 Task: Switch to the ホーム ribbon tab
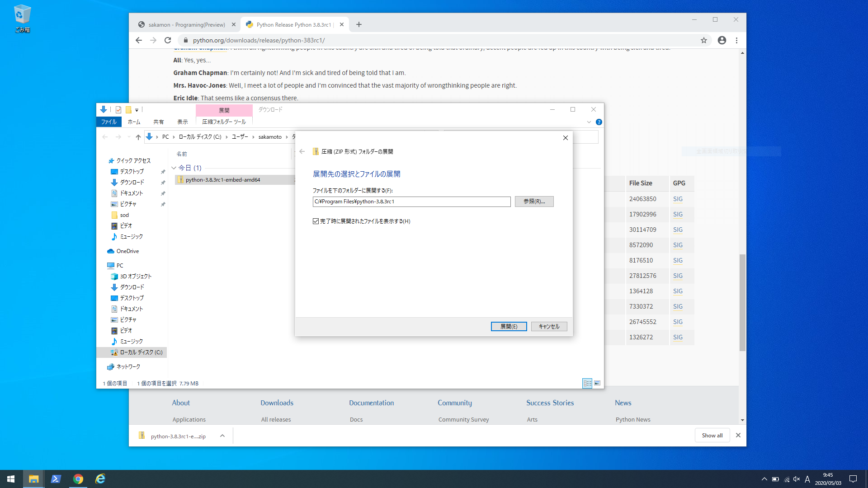pyautogui.click(x=134, y=122)
